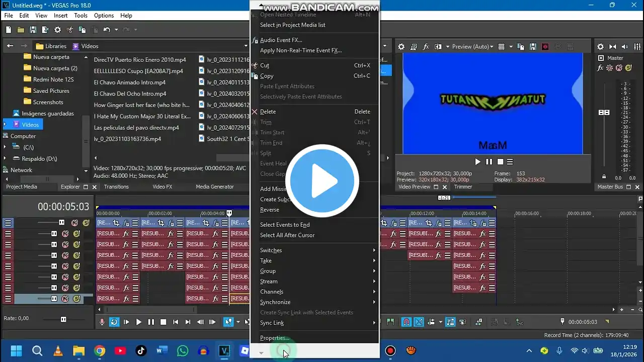Switch to the Transitions tab
Image resolution: width=644 pixels, height=362 pixels.
pyautogui.click(x=116, y=187)
